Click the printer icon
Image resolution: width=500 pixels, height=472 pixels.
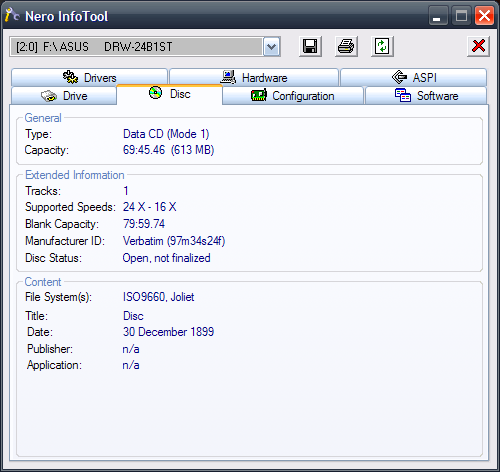point(346,46)
